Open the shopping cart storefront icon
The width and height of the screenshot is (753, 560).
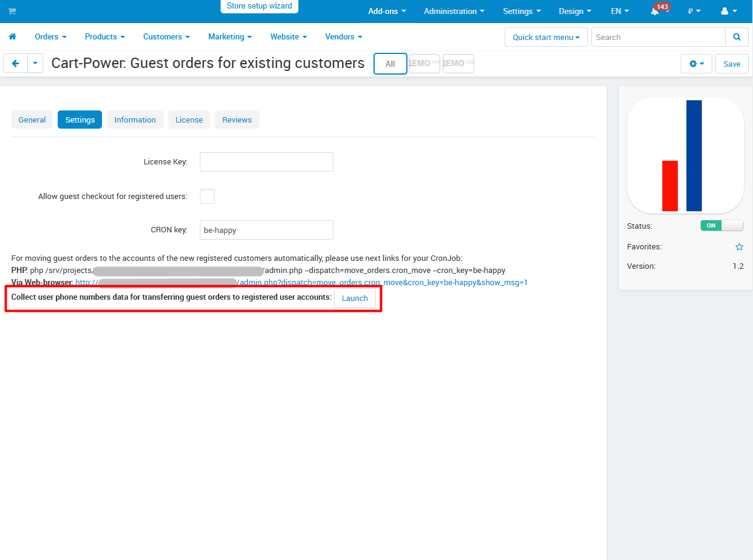tap(12, 11)
